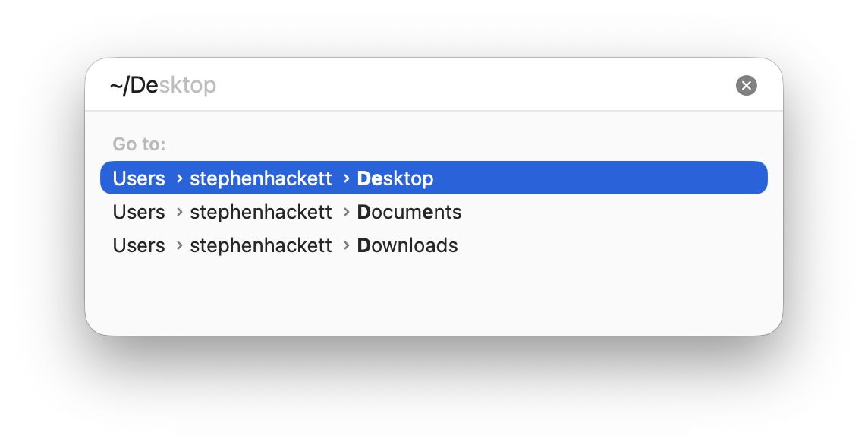Click the 'Go to:' heading label
The width and height of the screenshot is (868, 448).
139,144
